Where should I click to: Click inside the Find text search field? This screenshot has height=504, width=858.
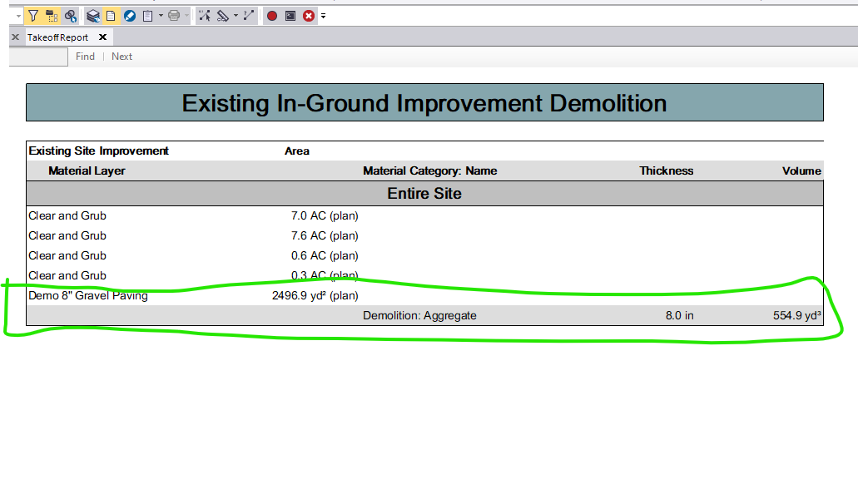tap(38, 57)
